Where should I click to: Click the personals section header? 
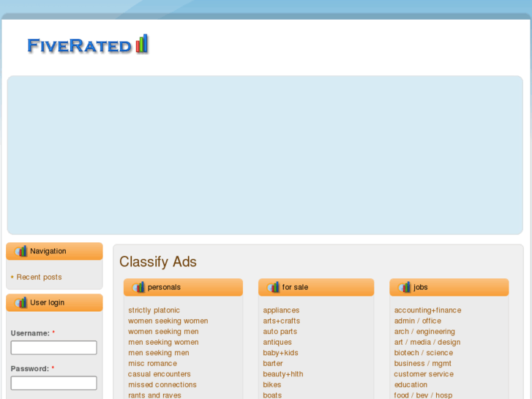(x=183, y=287)
